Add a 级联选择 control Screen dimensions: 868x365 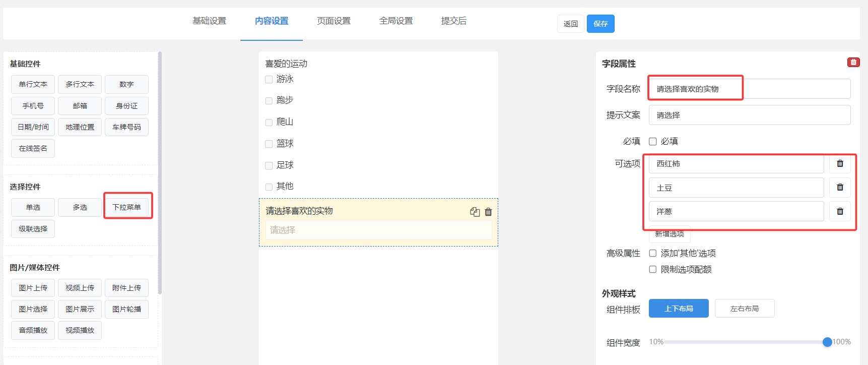[x=33, y=229]
